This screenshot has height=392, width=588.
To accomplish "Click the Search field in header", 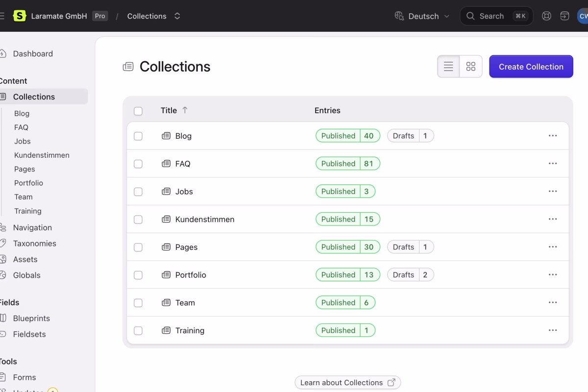I will (x=496, y=16).
